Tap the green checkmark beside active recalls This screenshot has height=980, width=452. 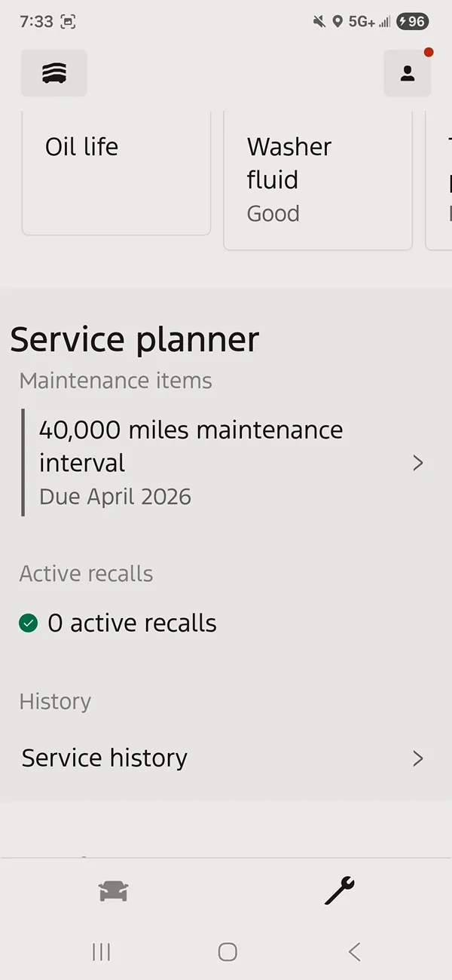29,623
